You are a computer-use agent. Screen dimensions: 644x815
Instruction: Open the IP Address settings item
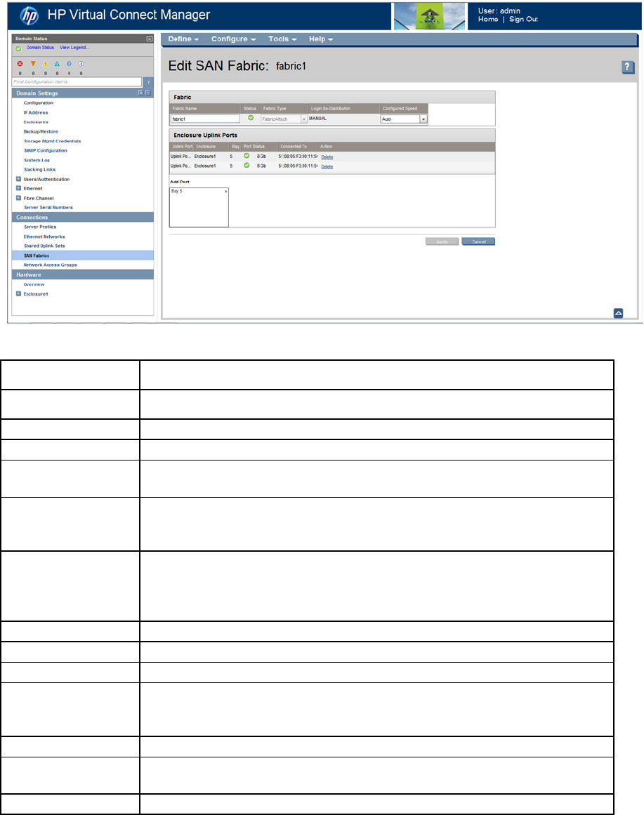pyautogui.click(x=36, y=112)
